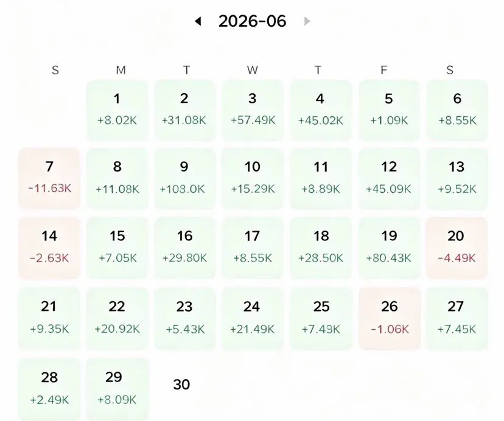Open June 14 cell with -2.63K

(x=49, y=248)
